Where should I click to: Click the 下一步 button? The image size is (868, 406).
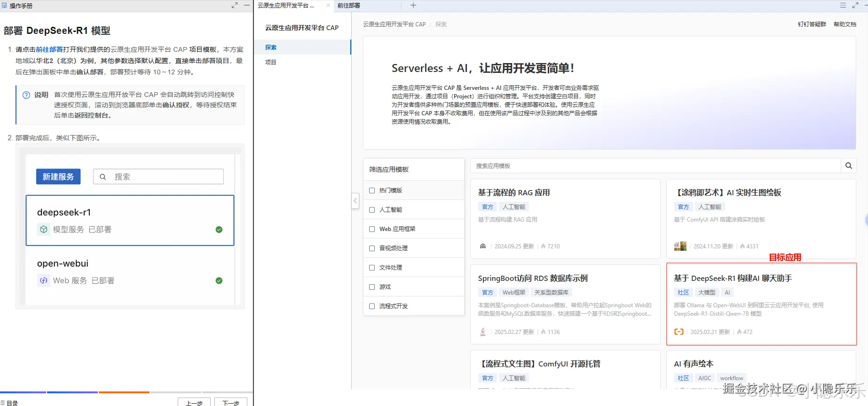[231, 403]
